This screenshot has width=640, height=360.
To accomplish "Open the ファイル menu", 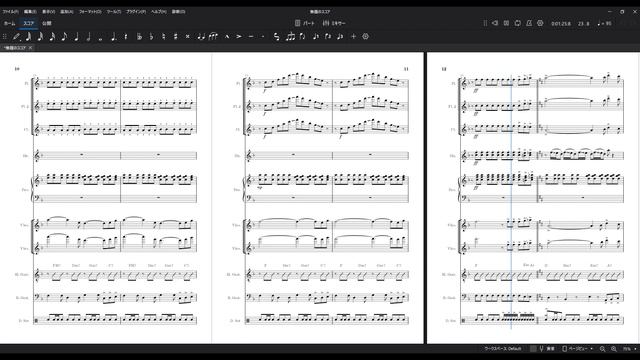I will (x=11, y=12).
